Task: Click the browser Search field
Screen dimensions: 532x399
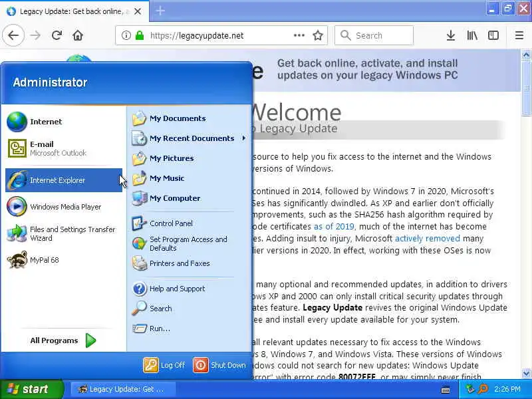Action: click(374, 35)
